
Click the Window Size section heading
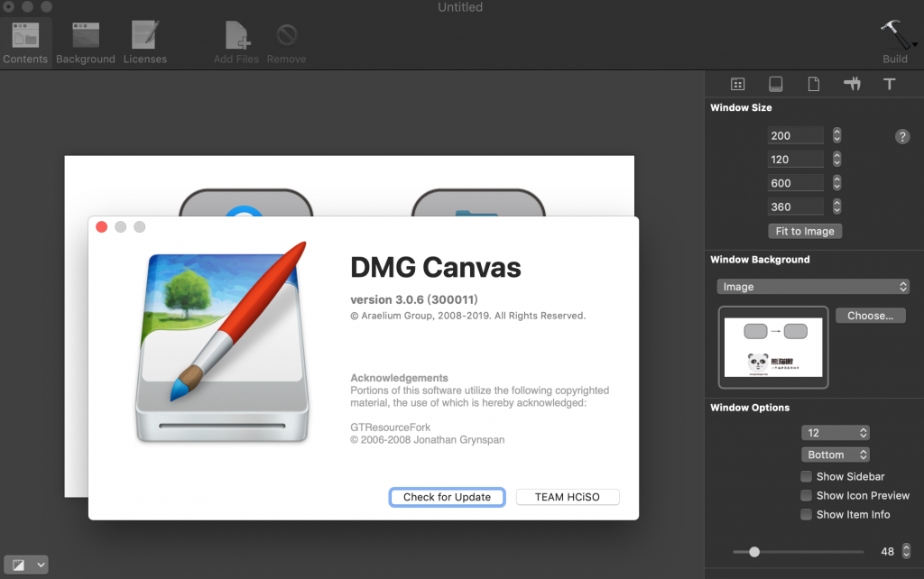pos(741,108)
